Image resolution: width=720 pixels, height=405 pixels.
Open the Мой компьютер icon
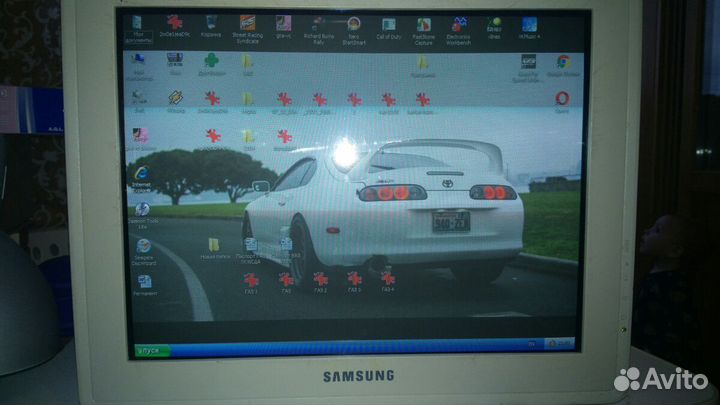138,67
